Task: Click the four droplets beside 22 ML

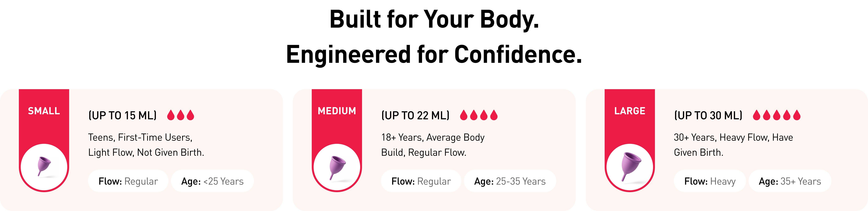Action: 478,115
